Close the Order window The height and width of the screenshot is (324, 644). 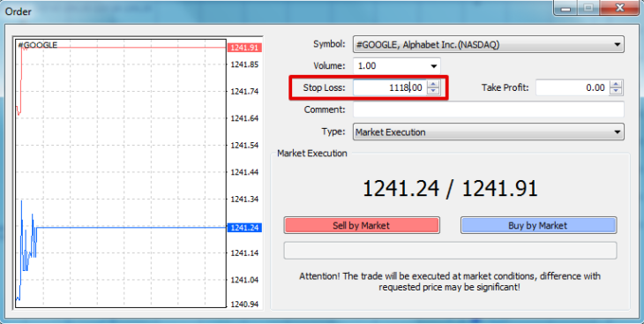click(x=620, y=8)
